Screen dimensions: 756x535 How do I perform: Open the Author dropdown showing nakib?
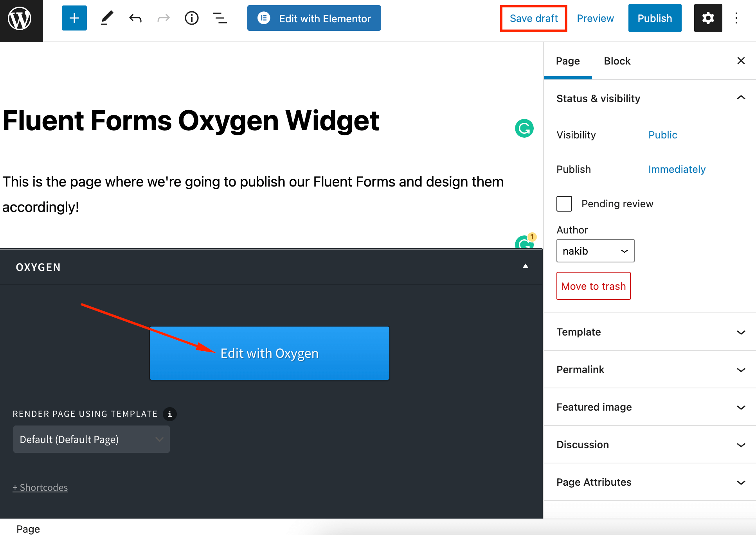[595, 251]
